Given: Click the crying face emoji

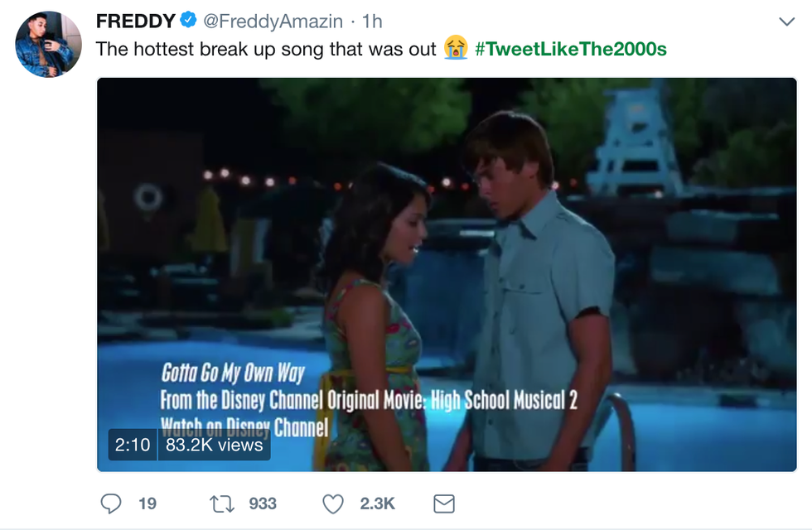Looking at the screenshot, I should click(x=456, y=49).
